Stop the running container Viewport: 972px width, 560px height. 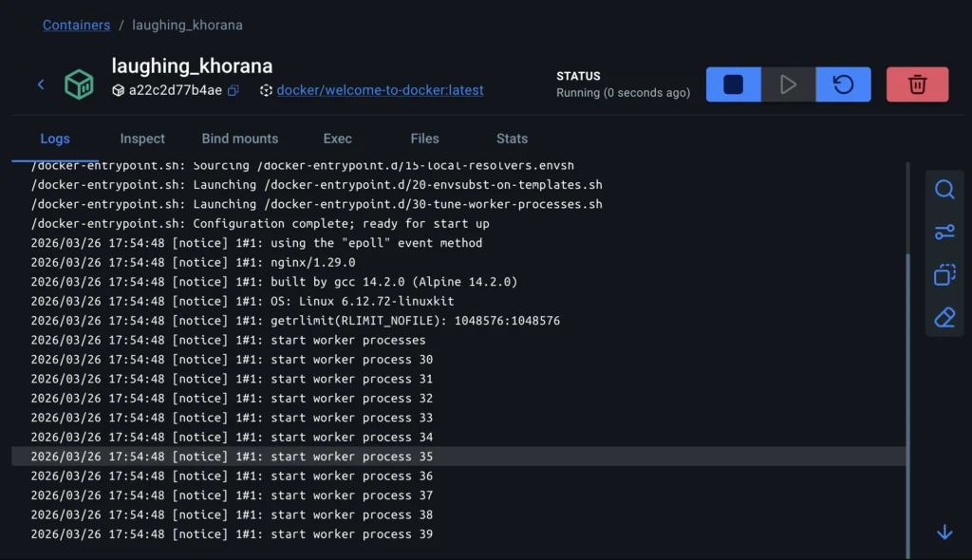point(733,84)
